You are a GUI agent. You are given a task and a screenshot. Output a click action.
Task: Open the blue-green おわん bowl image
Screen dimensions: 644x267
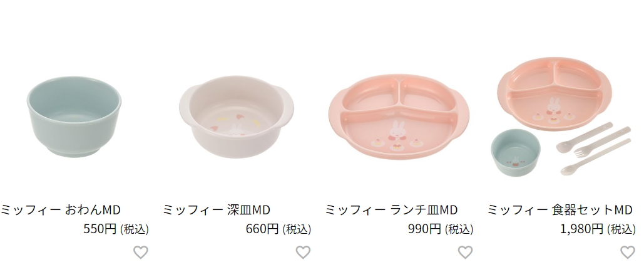[74, 117]
